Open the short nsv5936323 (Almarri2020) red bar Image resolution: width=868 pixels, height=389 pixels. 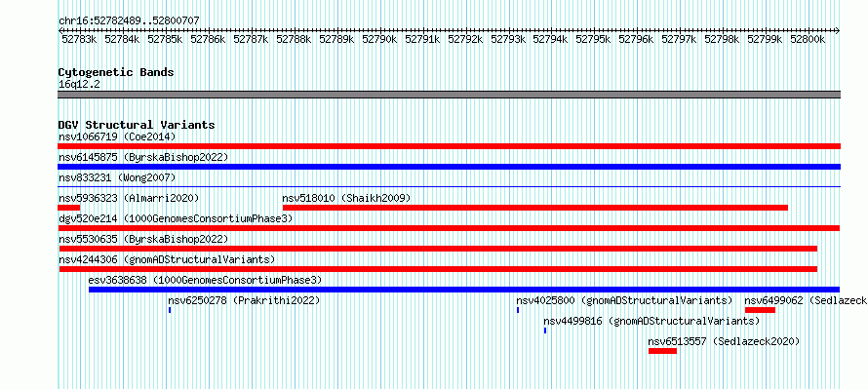[68, 208]
